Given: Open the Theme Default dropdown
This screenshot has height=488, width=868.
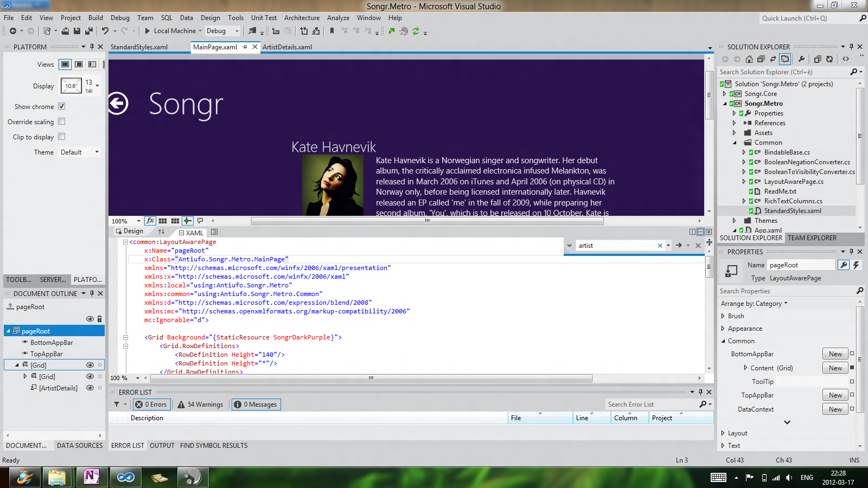Looking at the screenshot, I should click(x=80, y=152).
